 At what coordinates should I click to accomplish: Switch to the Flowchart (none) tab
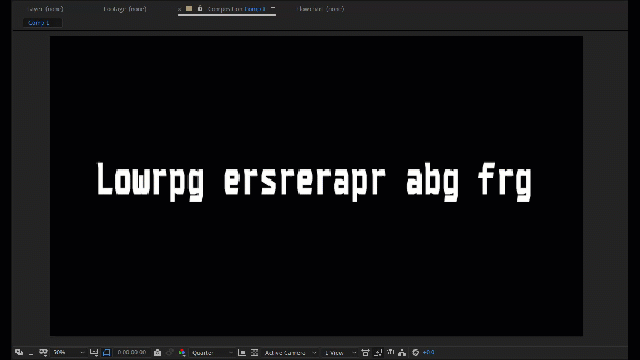pyautogui.click(x=321, y=9)
